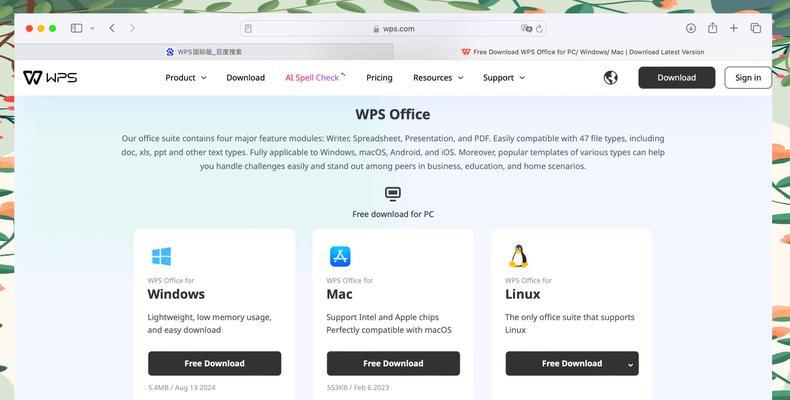The height and width of the screenshot is (400, 790).
Task: Open Safari downloads icon
Action: tap(691, 28)
